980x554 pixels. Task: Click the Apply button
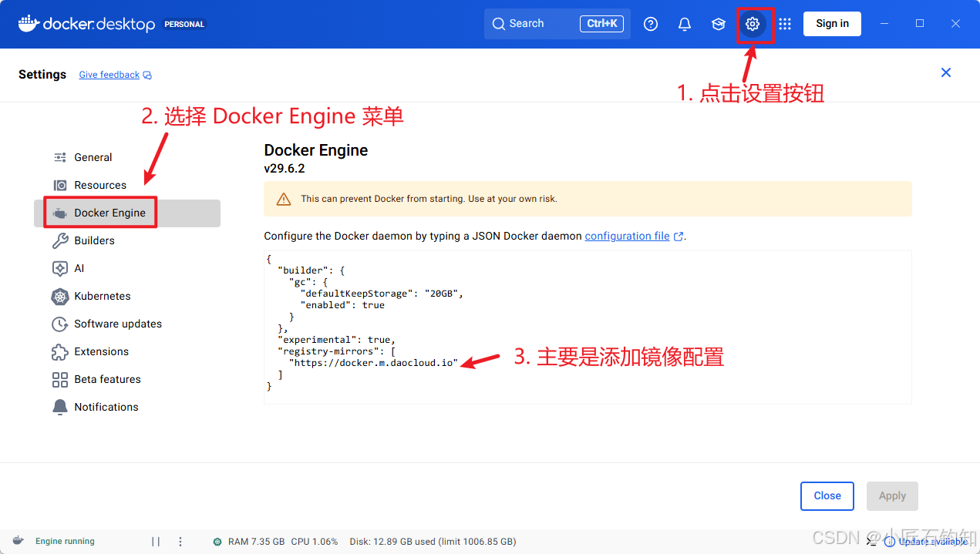tap(892, 496)
